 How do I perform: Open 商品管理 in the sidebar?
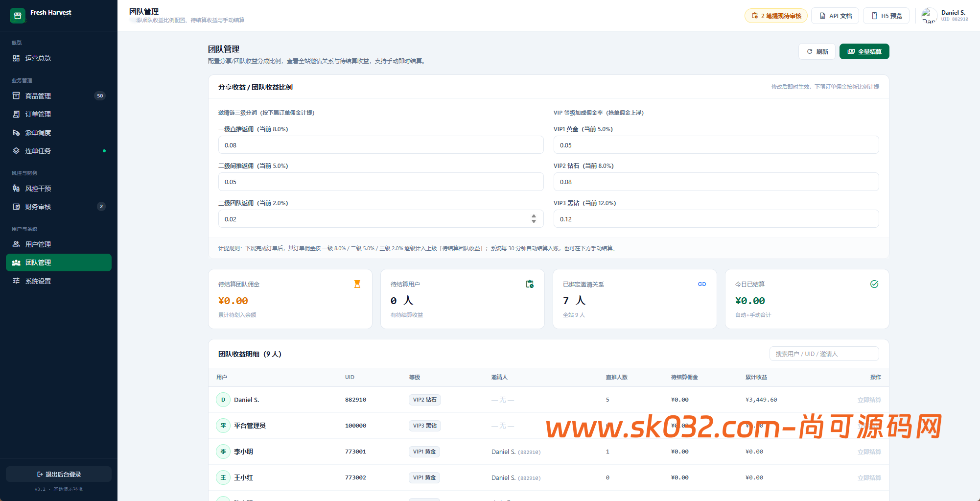[x=59, y=96]
